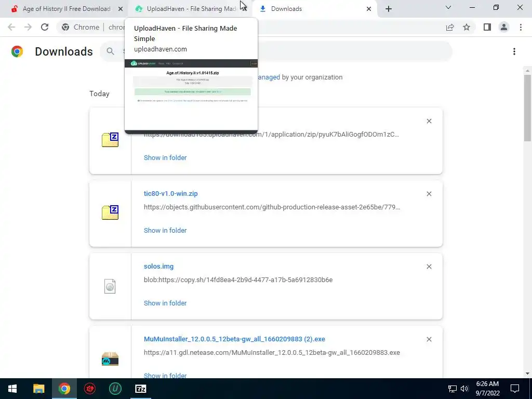Click the managed by organization link

(269, 77)
